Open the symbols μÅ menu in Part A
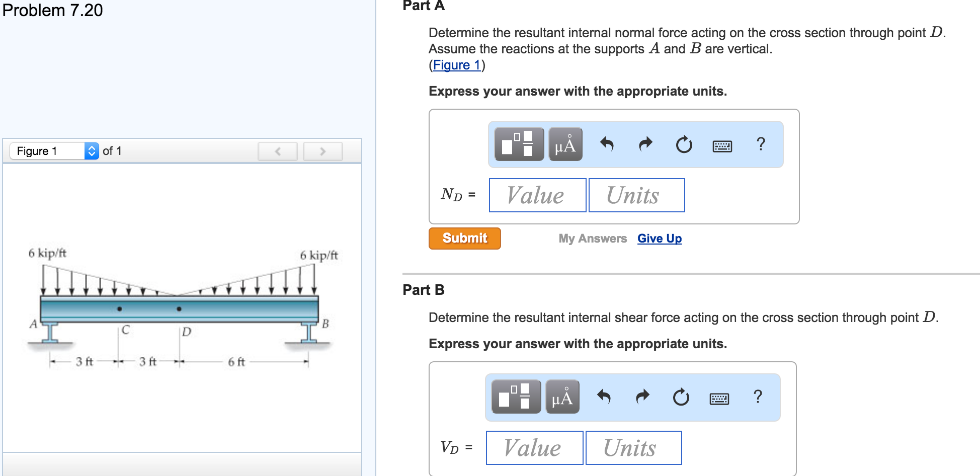This screenshot has height=476, width=980. click(565, 144)
